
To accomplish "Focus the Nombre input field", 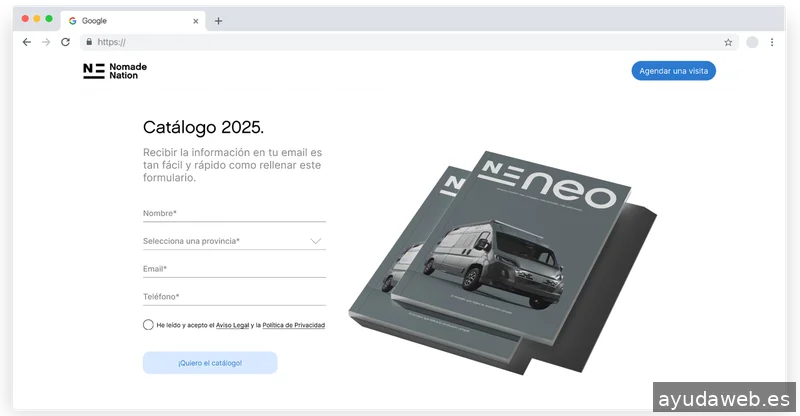I will (x=234, y=213).
